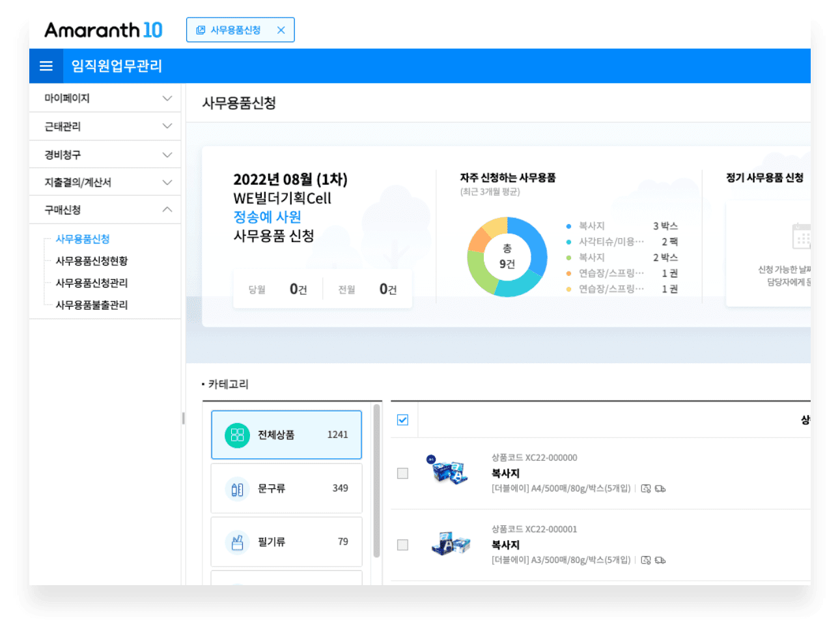The height and width of the screenshot is (634, 840).
Task: Click the image preview icon on the A3 복사지 row
Action: (x=645, y=560)
